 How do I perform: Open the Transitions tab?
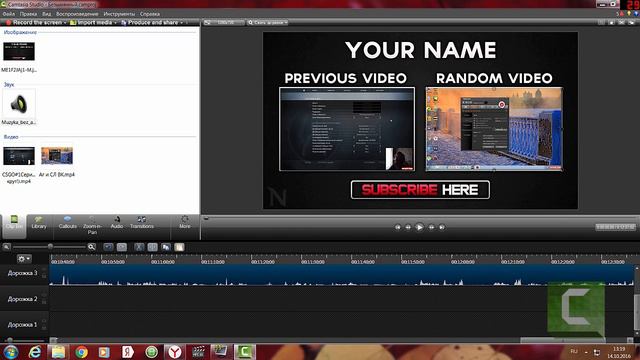[142, 223]
